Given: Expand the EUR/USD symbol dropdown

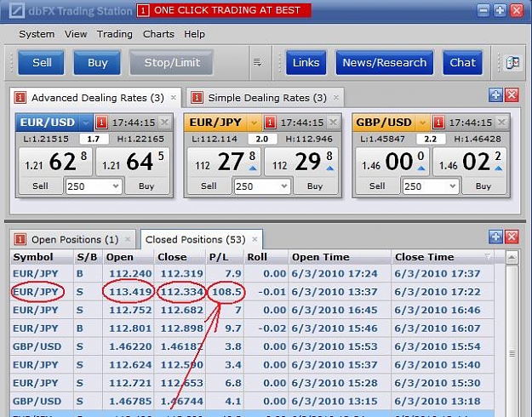Looking at the screenshot, I should (86, 123).
